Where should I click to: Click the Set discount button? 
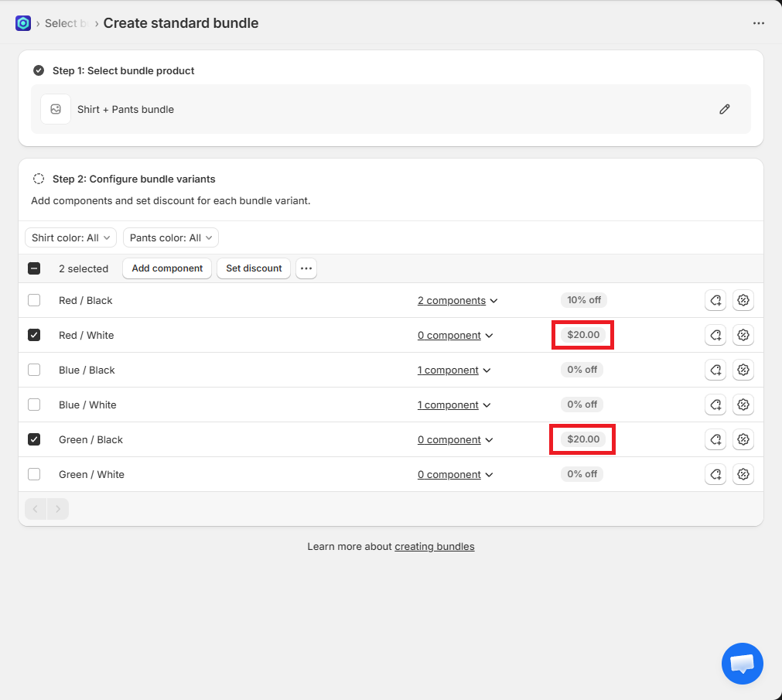pos(254,268)
